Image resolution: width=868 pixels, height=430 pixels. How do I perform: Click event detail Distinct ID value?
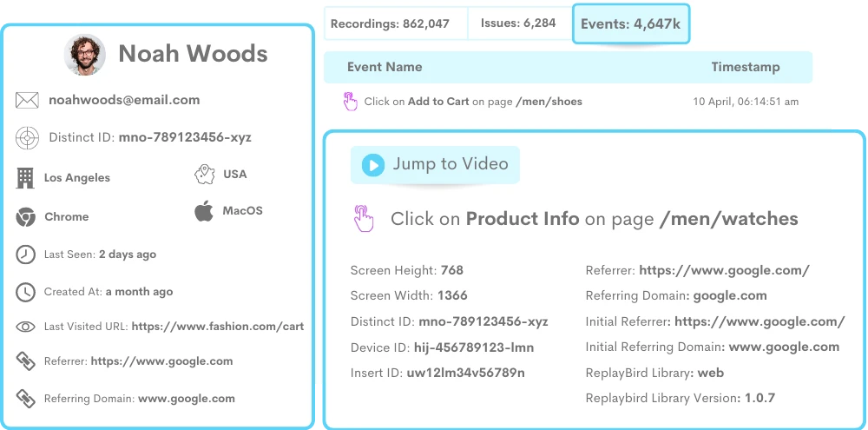tap(483, 321)
